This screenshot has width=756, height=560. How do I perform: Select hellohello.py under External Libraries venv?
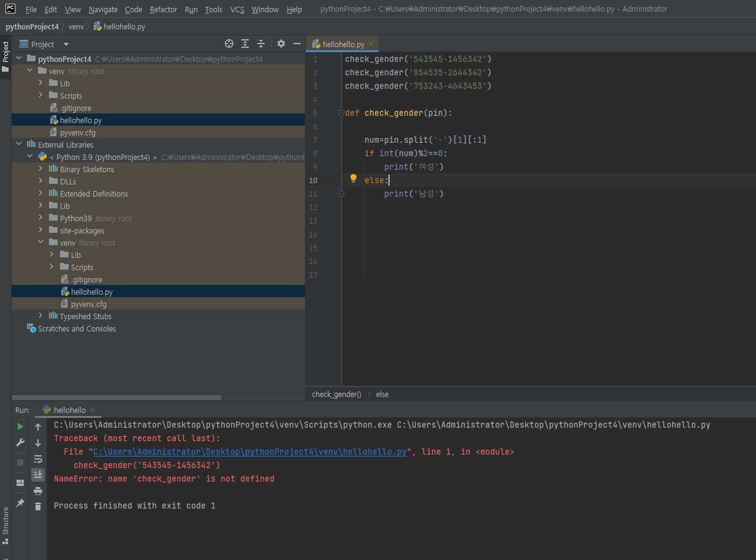coord(92,292)
